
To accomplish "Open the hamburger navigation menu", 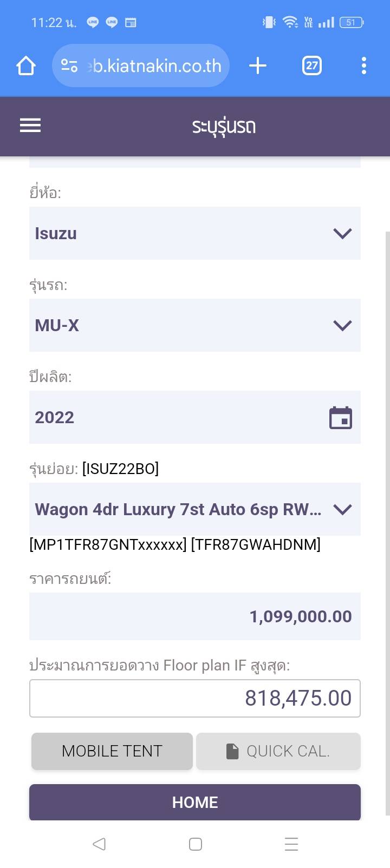I will (30, 126).
